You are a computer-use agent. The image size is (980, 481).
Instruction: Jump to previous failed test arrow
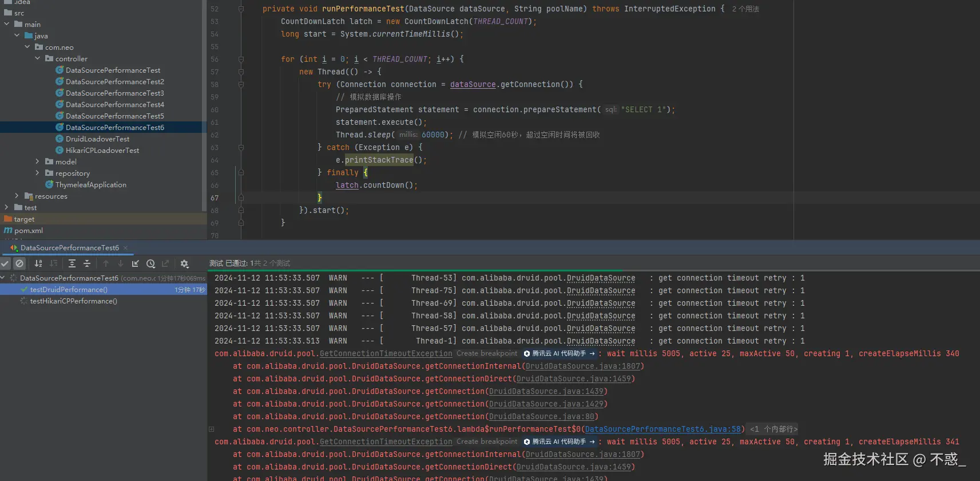point(106,263)
